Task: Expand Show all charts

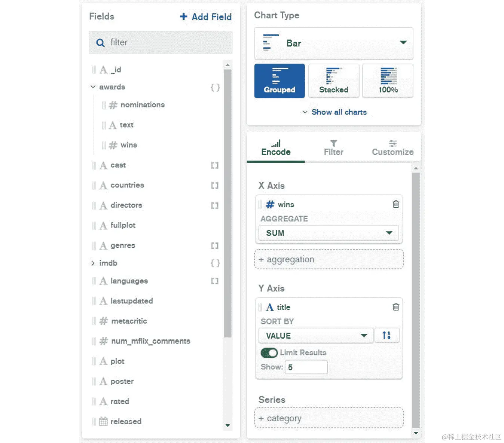Action: point(334,112)
